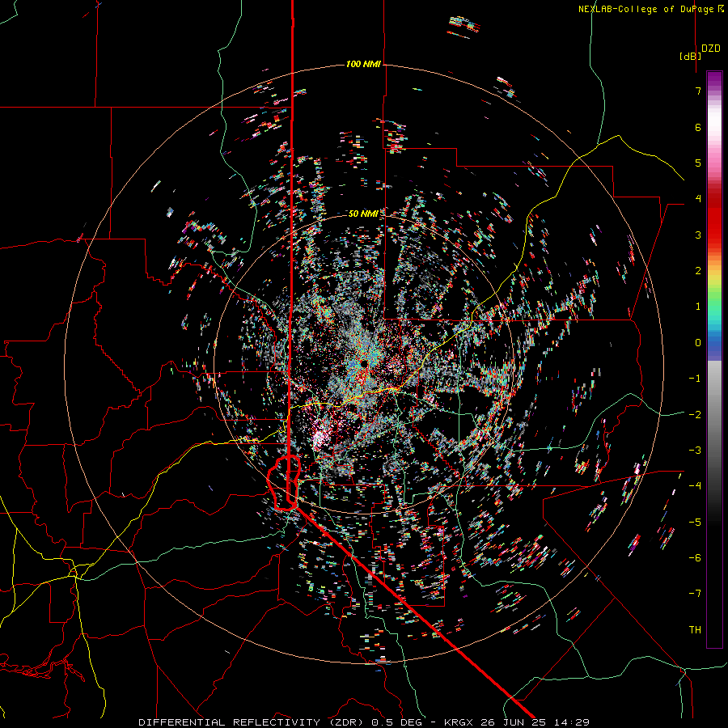728x728 pixels.
Task: Click the 4 value on color scale
Action: (x=698, y=199)
